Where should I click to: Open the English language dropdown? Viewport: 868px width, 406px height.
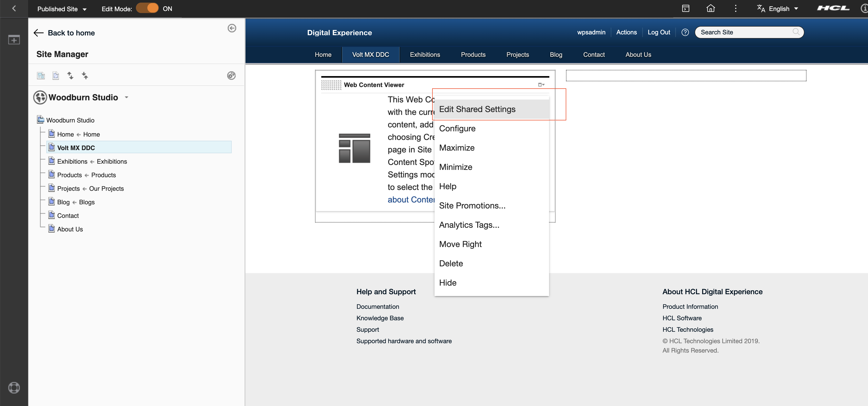(x=778, y=8)
